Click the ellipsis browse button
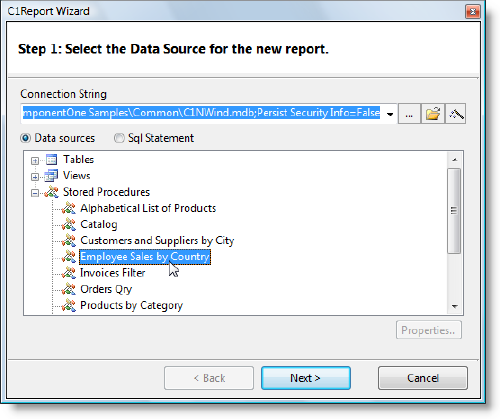The height and width of the screenshot is (419, 500). point(409,114)
